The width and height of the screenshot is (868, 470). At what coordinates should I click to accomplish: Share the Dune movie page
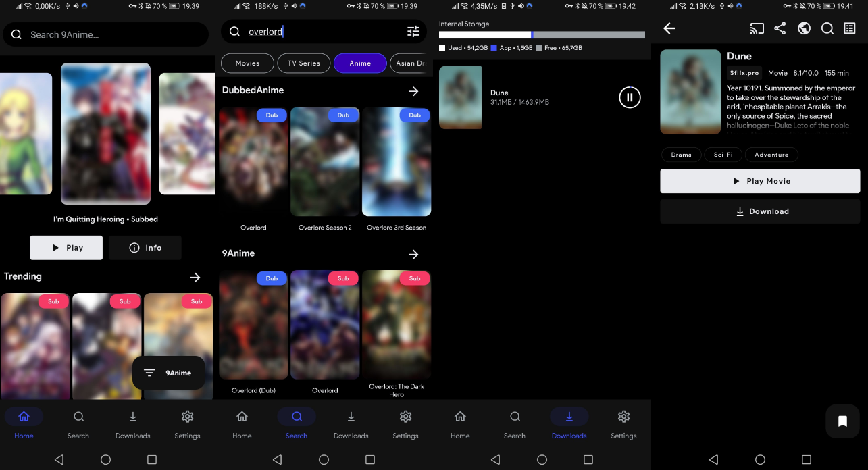click(x=780, y=28)
